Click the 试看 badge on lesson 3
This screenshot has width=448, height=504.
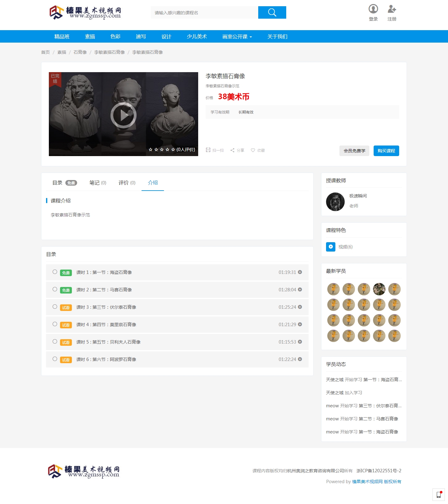pyautogui.click(x=66, y=307)
